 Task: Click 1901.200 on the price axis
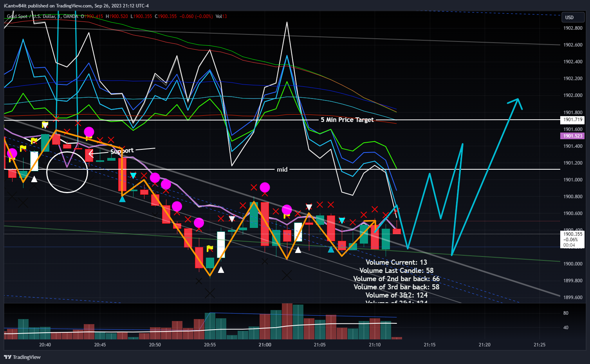pos(573,163)
